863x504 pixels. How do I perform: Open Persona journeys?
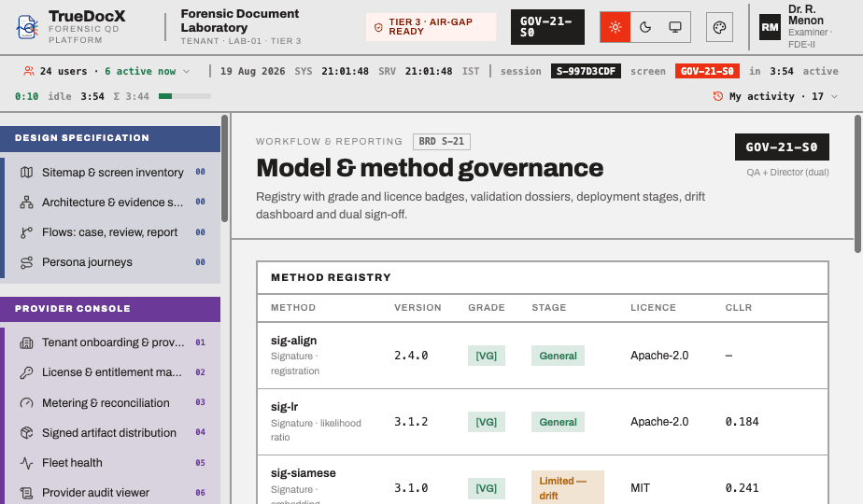coord(112,262)
